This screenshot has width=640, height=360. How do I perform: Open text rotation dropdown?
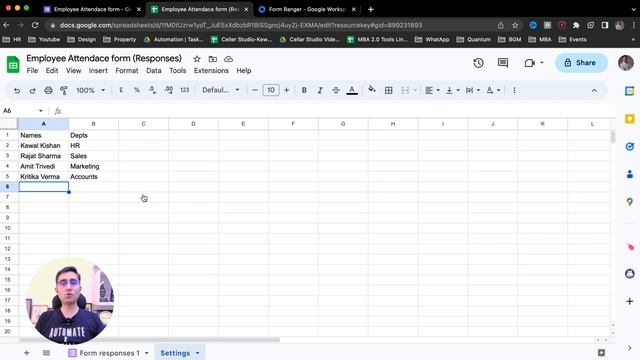[x=493, y=90]
